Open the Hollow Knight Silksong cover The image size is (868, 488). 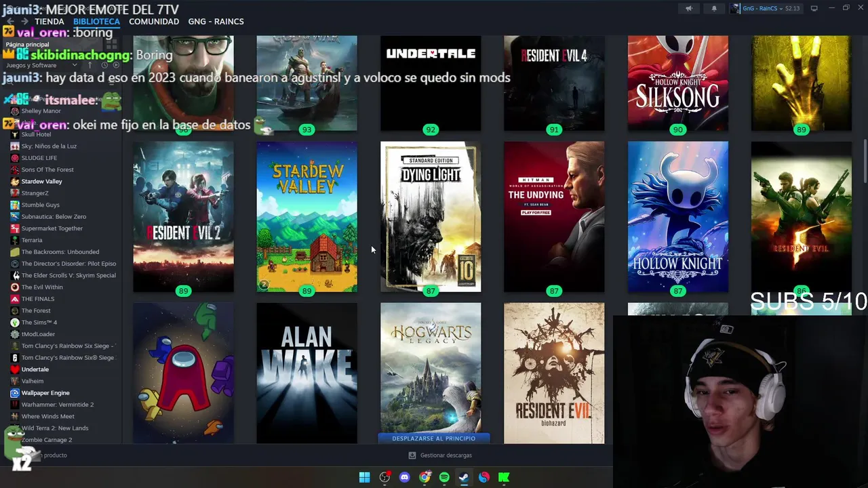click(x=678, y=83)
